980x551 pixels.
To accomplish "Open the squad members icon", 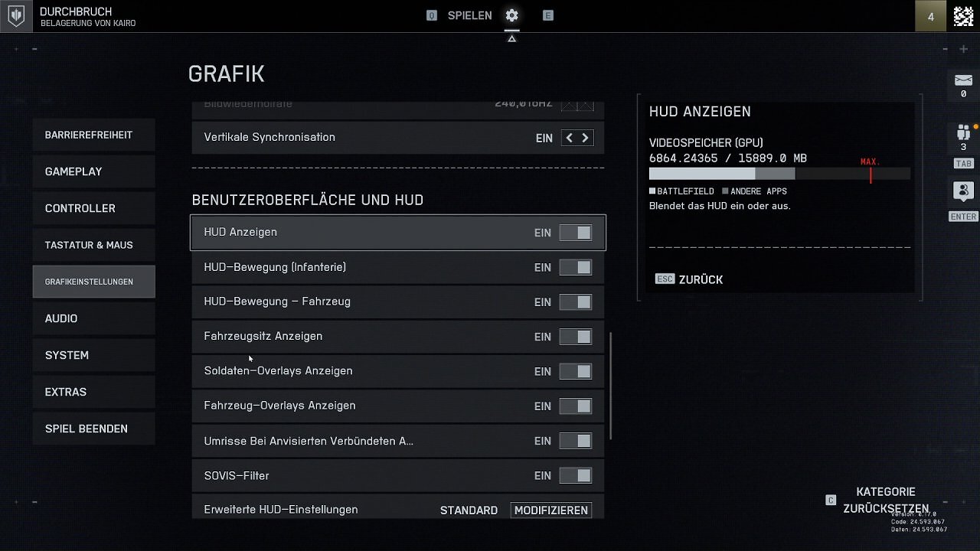I will [x=963, y=132].
